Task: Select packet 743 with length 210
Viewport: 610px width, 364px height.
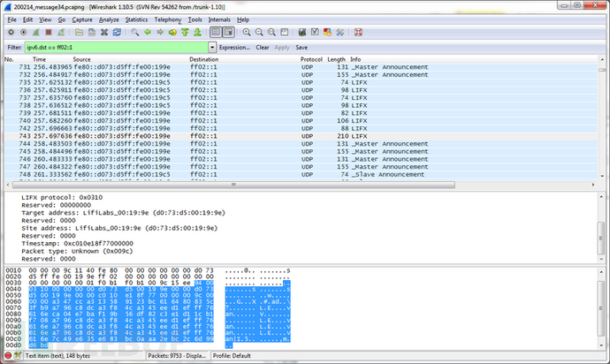Action: [x=301, y=136]
